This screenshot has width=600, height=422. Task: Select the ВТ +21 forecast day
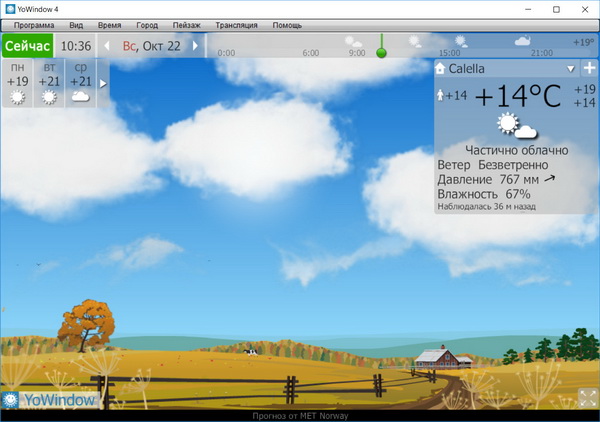(49, 83)
